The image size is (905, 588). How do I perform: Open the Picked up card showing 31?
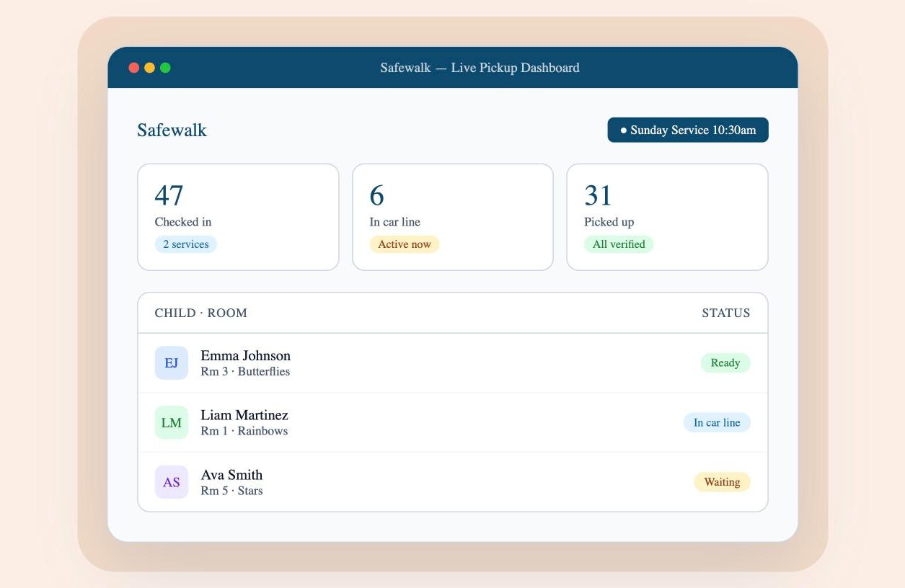(x=668, y=217)
